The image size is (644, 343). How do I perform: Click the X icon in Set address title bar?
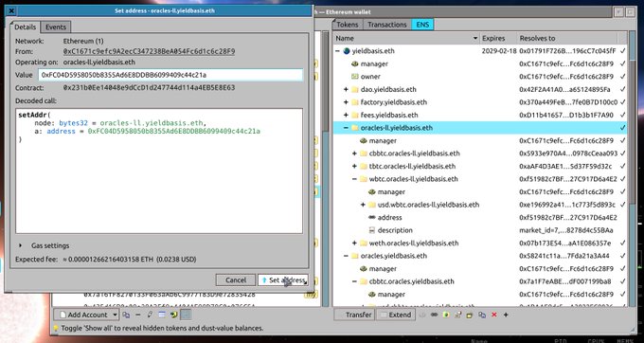tap(12, 10)
